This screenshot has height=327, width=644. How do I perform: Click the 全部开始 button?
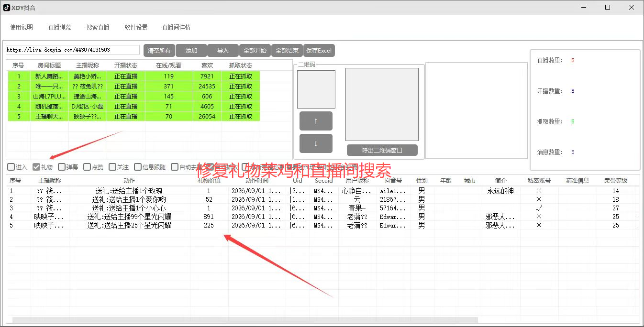pos(255,50)
